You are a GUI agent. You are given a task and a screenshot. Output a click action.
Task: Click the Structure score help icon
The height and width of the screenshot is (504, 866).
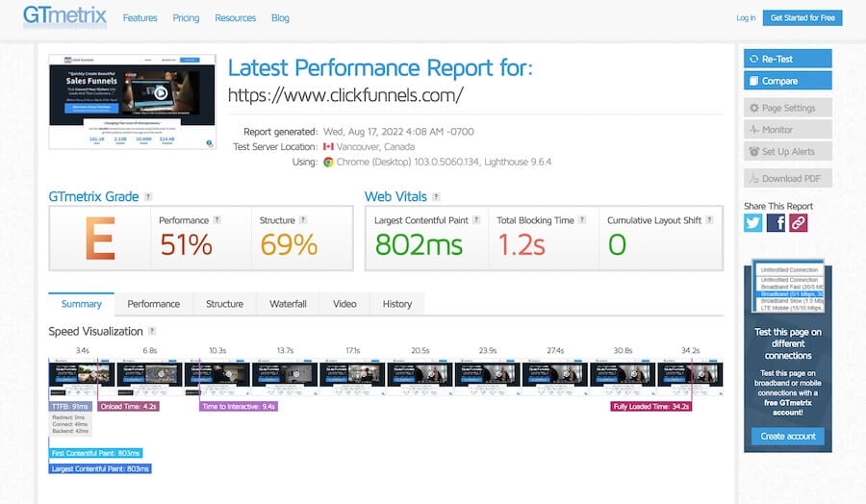pyautogui.click(x=303, y=219)
